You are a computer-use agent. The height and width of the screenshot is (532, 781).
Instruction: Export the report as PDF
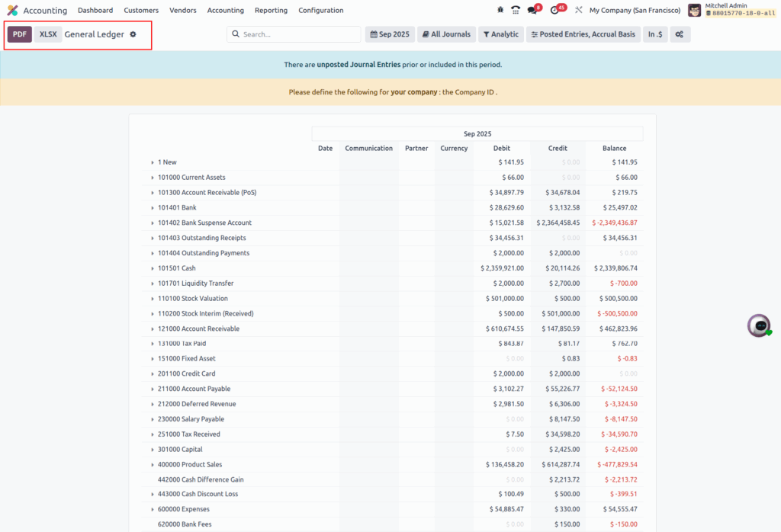(19, 34)
